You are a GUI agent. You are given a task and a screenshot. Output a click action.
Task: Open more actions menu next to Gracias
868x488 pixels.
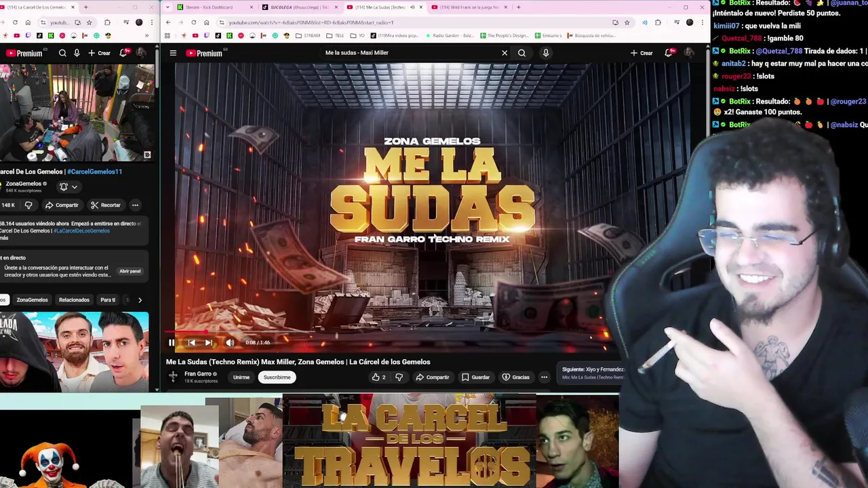tap(544, 377)
